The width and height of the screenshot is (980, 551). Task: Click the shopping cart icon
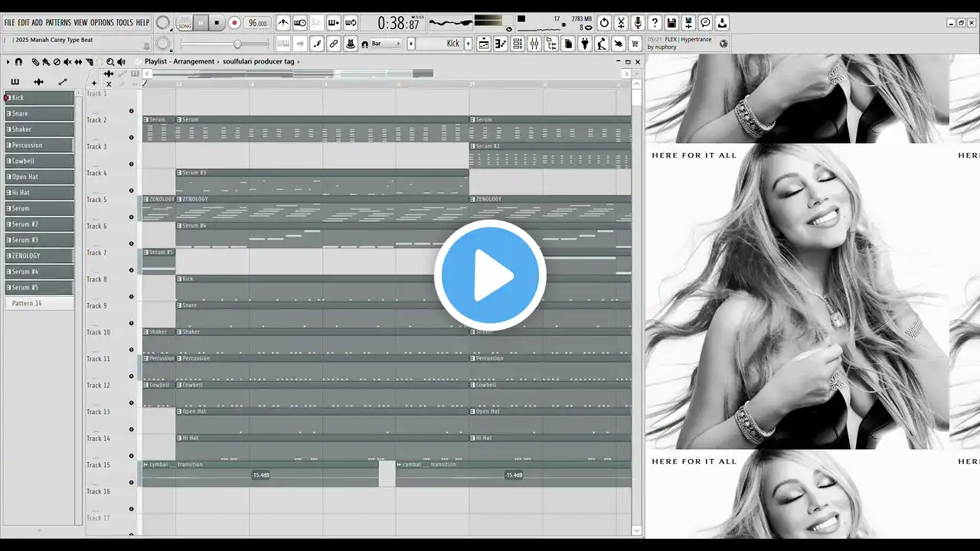[x=635, y=44]
